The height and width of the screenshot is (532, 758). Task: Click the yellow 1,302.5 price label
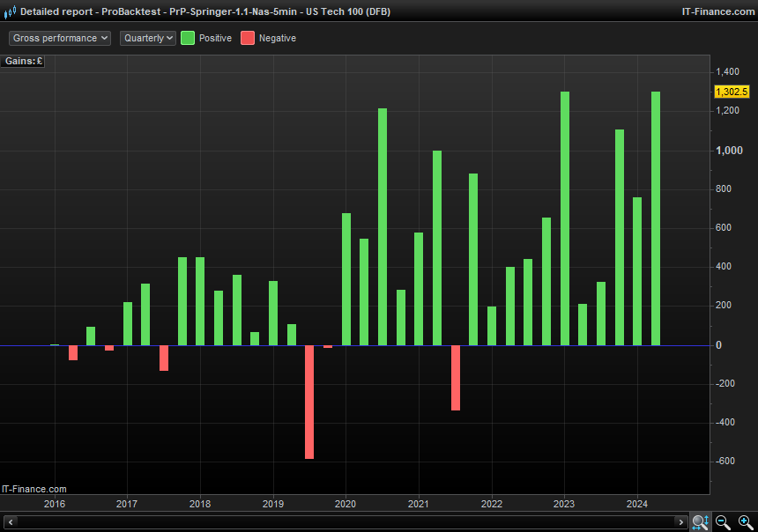click(732, 92)
